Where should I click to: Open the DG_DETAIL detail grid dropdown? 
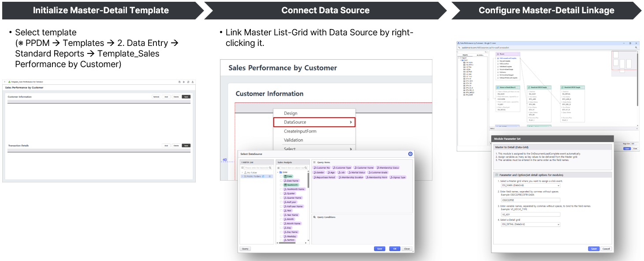pyautogui.click(x=530, y=224)
